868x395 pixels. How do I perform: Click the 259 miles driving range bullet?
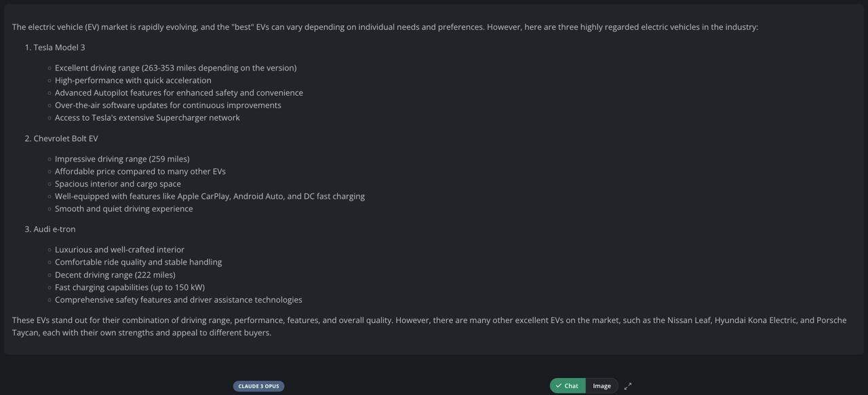(122, 159)
